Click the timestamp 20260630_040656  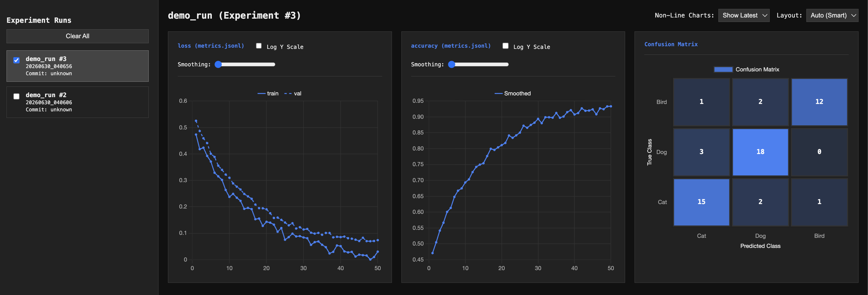[x=49, y=66]
